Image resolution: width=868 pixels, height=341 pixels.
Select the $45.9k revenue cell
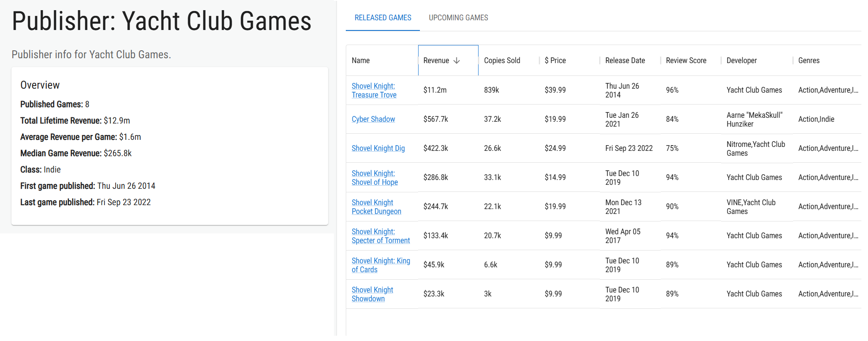[448, 265]
